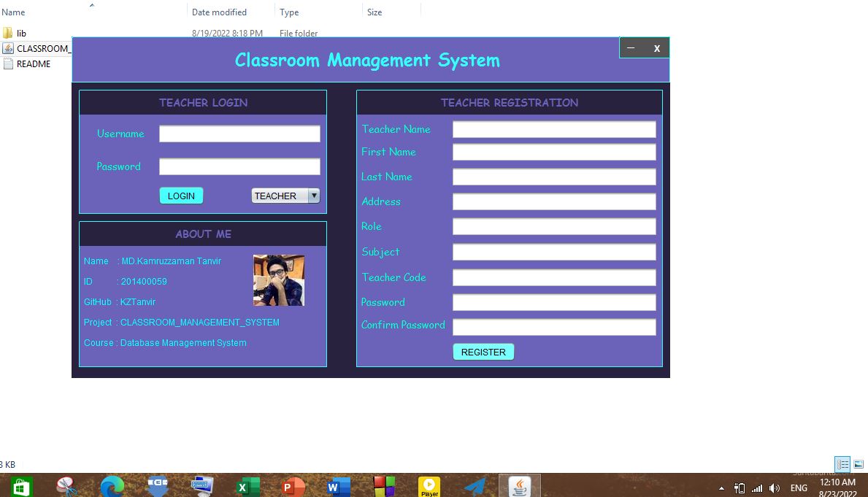Screen dimensions: 868x497
Task: Reverse the Name column sort arrow
Action: tap(91, 4)
